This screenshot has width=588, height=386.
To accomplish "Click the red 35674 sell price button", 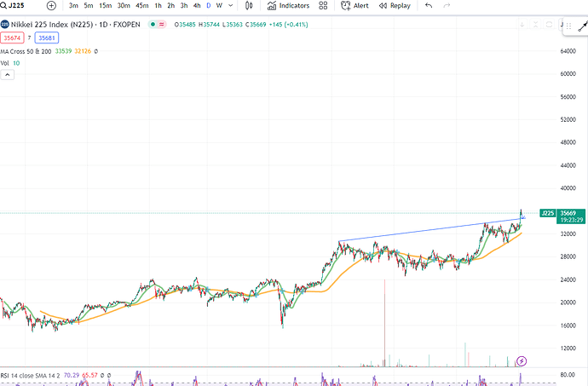I will pyautogui.click(x=13, y=37).
